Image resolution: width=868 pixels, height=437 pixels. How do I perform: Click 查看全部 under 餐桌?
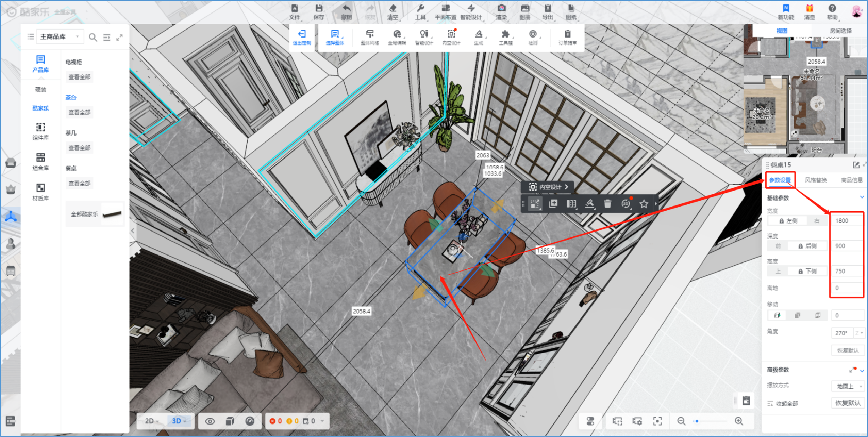[x=80, y=183]
